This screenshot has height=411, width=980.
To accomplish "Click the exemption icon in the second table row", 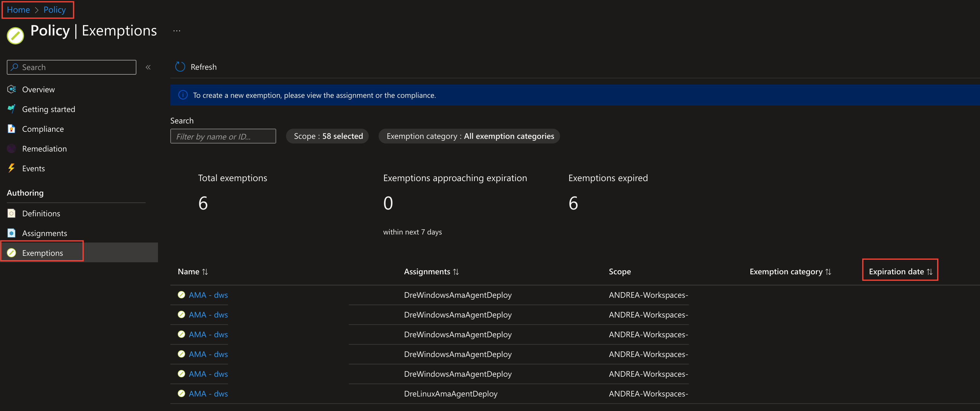I will [181, 315].
